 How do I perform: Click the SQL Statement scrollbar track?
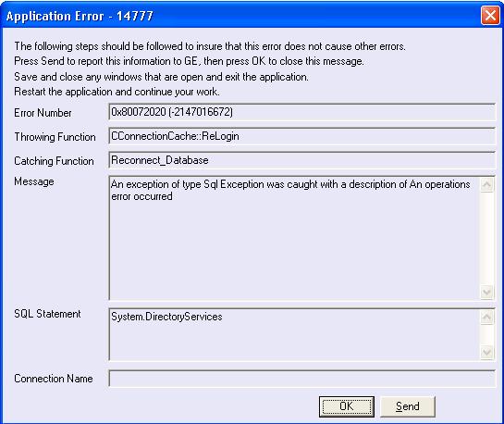click(x=487, y=335)
